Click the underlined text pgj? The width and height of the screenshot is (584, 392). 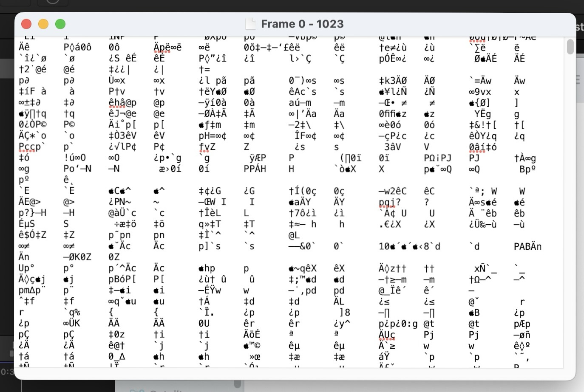(390, 202)
